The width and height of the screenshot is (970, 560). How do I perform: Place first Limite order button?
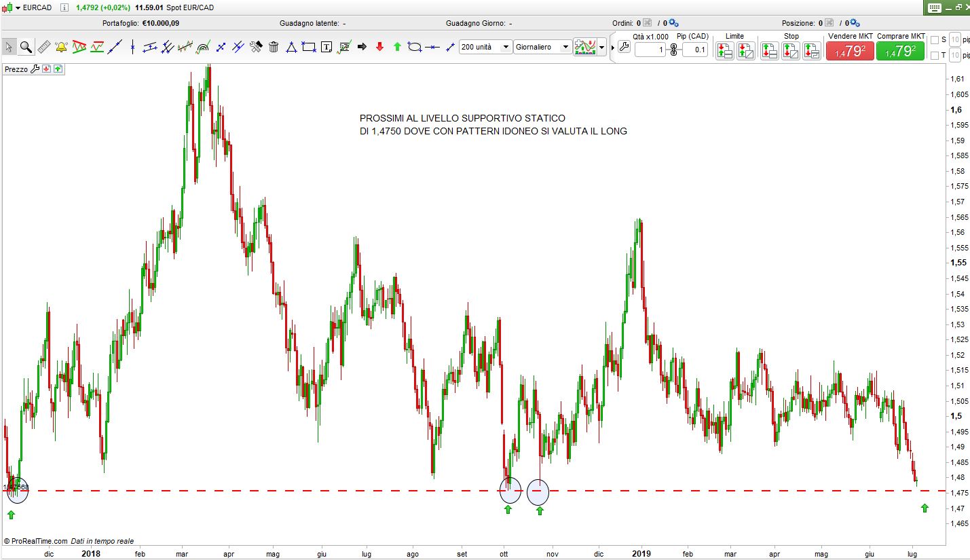point(724,51)
